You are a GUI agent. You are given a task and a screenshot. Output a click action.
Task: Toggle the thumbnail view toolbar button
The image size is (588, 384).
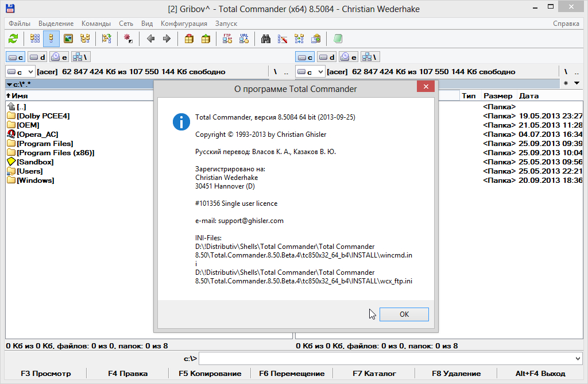[x=68, y=39]
